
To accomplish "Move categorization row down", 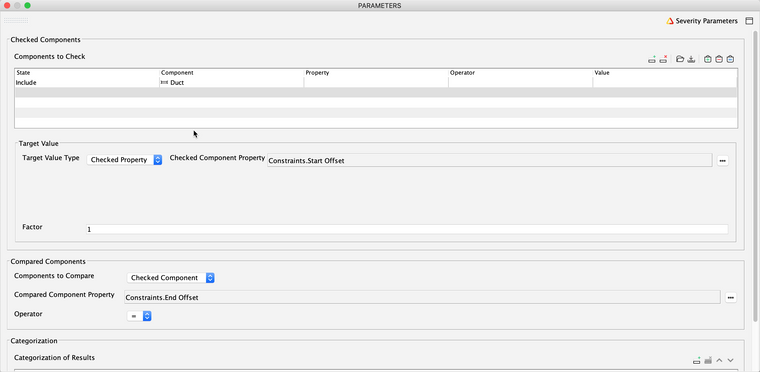I will point(730,360).
